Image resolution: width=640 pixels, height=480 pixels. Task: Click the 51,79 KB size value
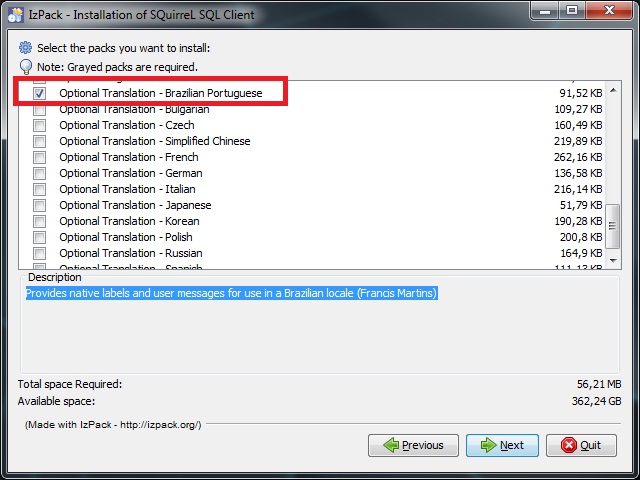point(581,205)
